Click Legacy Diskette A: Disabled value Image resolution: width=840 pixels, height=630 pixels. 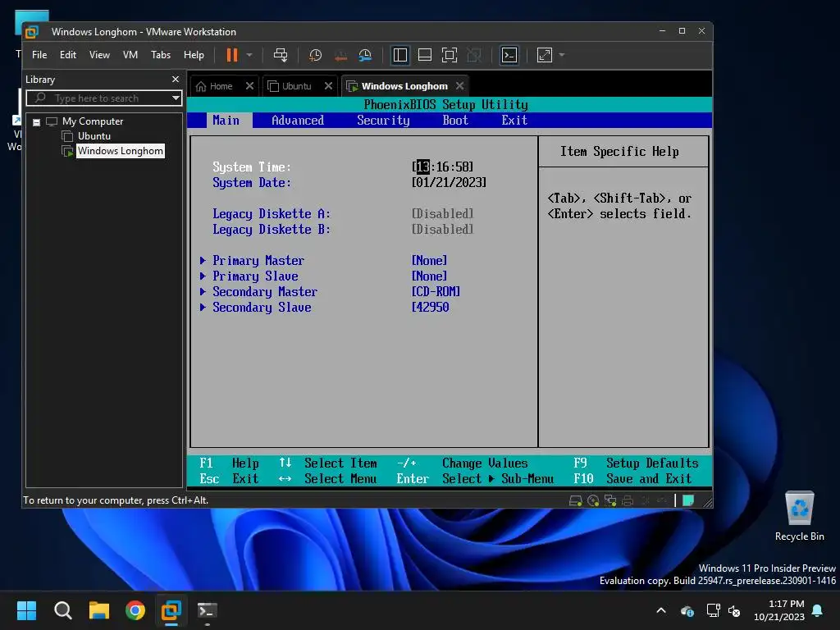(442, 214)
